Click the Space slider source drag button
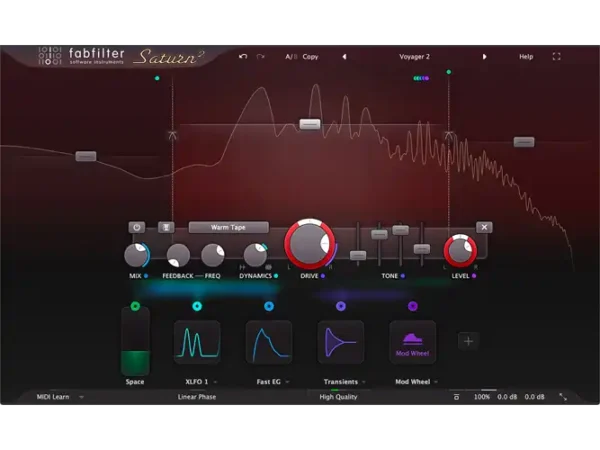The image size is (600, 450). (135, 306)
